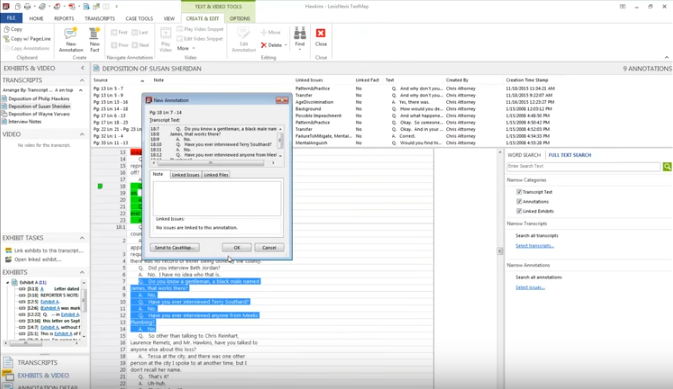Click the green full text search button
The image size is (673, 389).
(x=667, y=167)
